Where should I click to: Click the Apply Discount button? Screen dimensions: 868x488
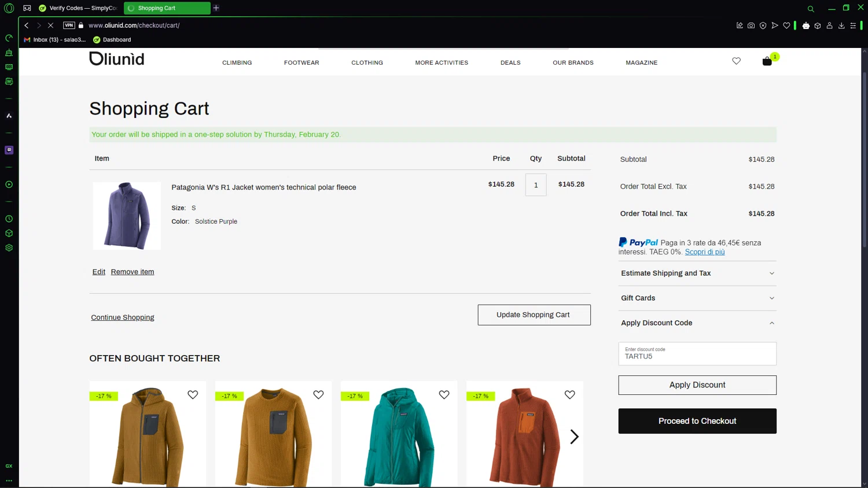pyautogui.click(x=697, y=385)
